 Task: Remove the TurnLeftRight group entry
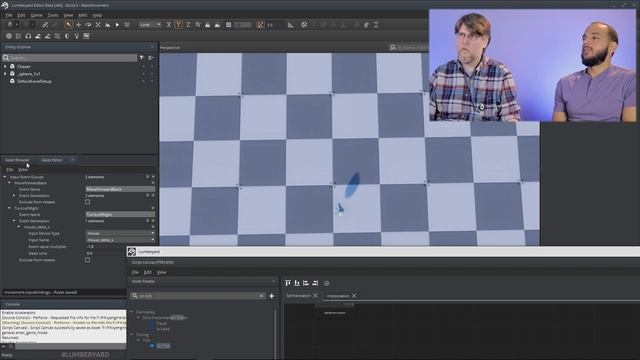coord(153,208)
